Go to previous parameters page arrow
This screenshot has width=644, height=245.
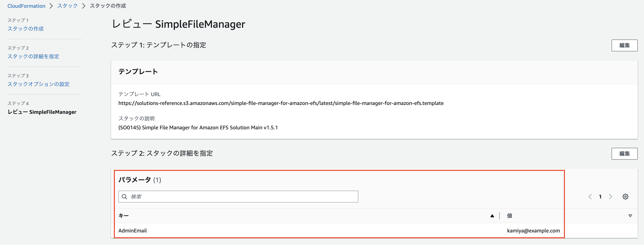[x=590, y=197]
